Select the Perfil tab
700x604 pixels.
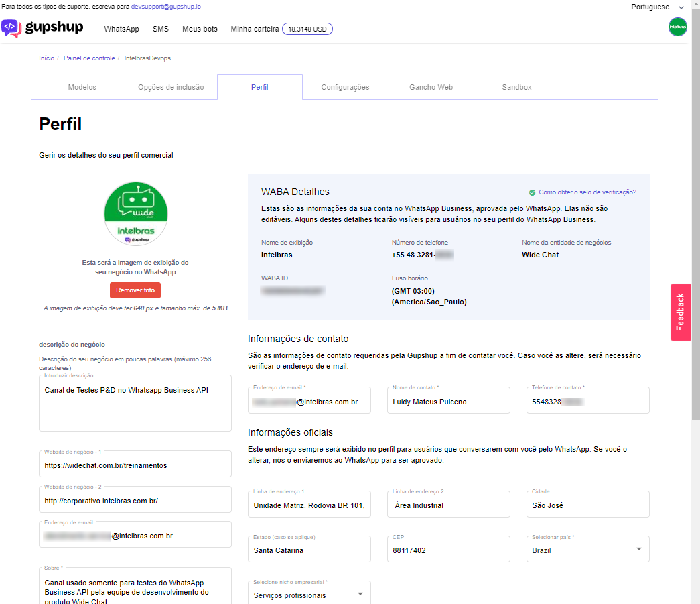(260, 87)
